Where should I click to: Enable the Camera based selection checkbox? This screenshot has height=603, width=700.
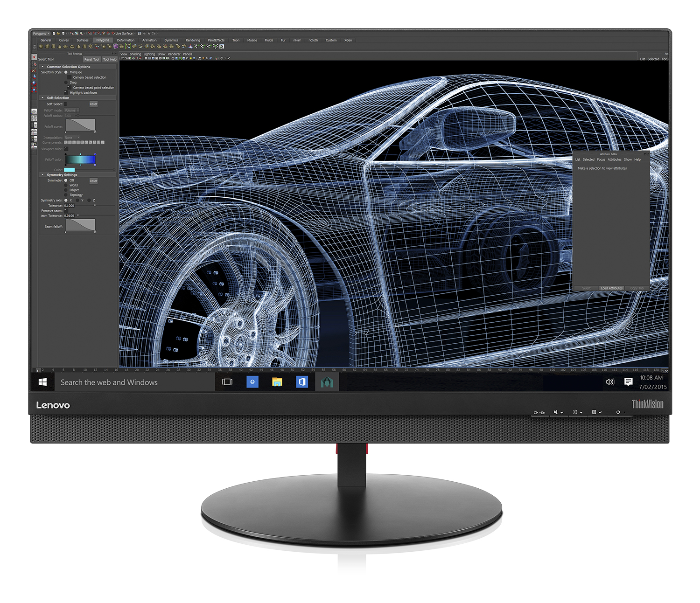pos(70,77)
